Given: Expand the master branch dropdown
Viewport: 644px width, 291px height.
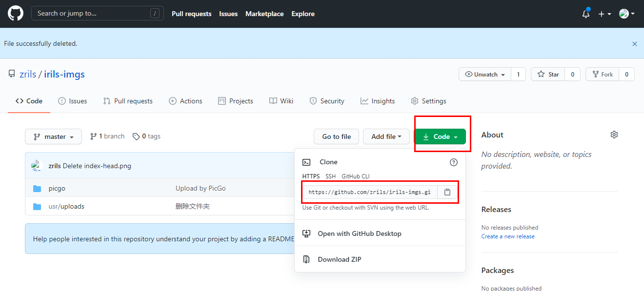Looking at the screenshot, I should (x=53, y=137).
